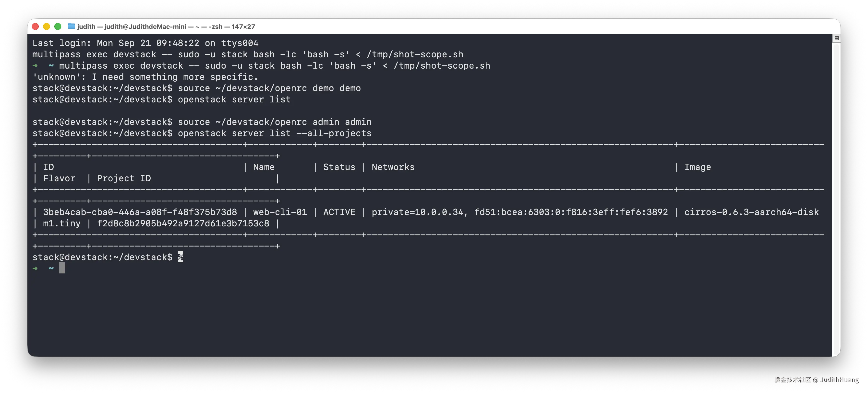Click the m1.tiny flavor value
Image resolution: width=868 pixels, height=393 pixels.
pos(62,224)
